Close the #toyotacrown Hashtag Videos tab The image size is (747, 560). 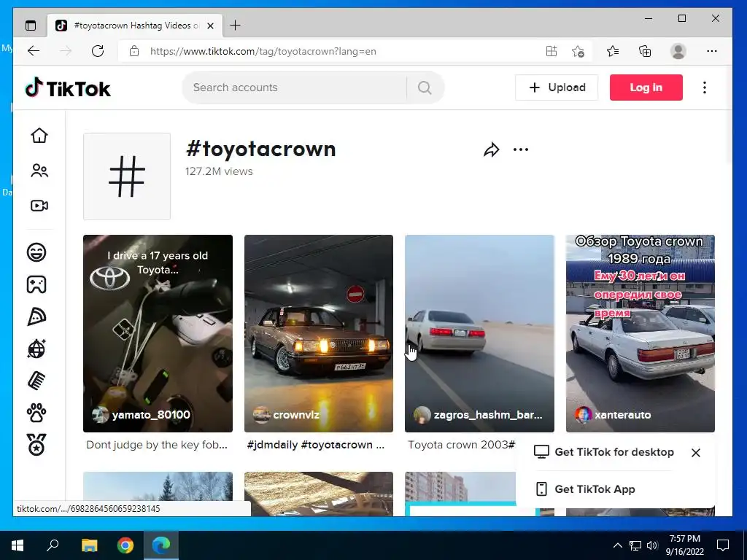point(210,26)
